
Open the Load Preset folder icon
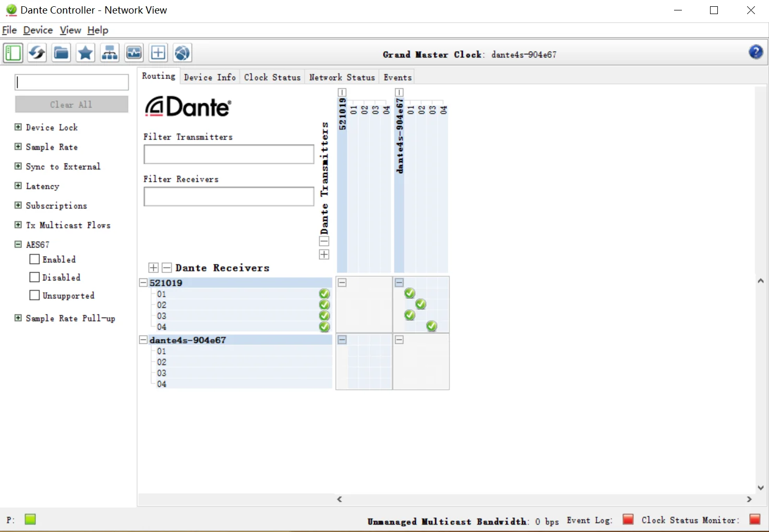pyautogui.click(x=61, y=52)
